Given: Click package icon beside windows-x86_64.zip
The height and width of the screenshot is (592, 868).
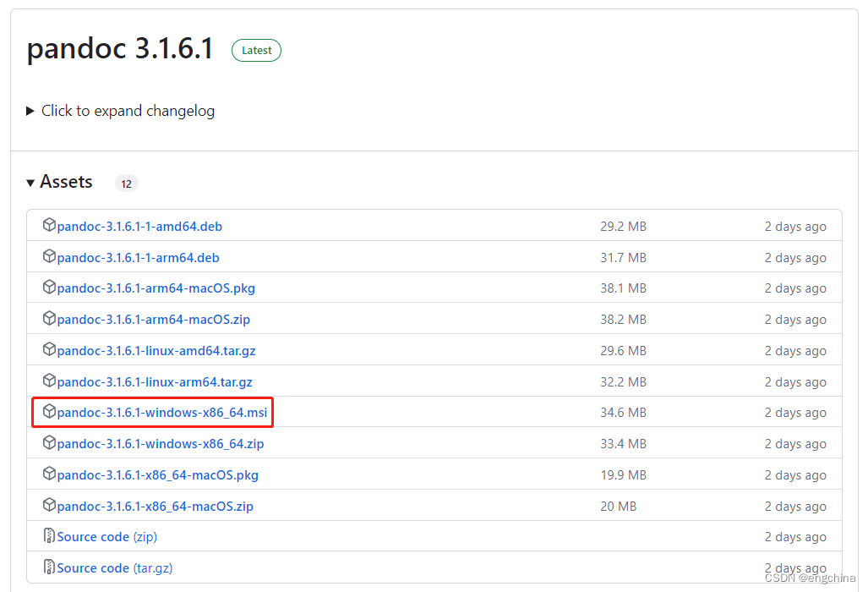Looking at the screenshot, I should 49,442.
